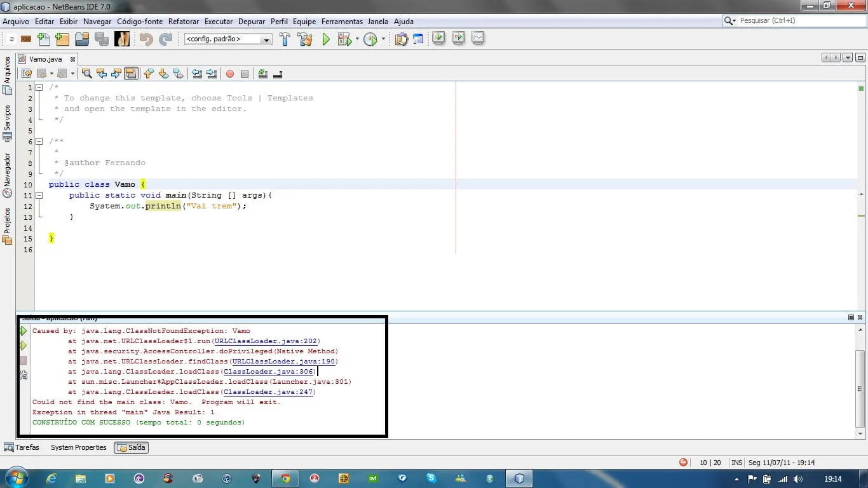Expand the Profile Project dropdown arrow

[383, 39]
